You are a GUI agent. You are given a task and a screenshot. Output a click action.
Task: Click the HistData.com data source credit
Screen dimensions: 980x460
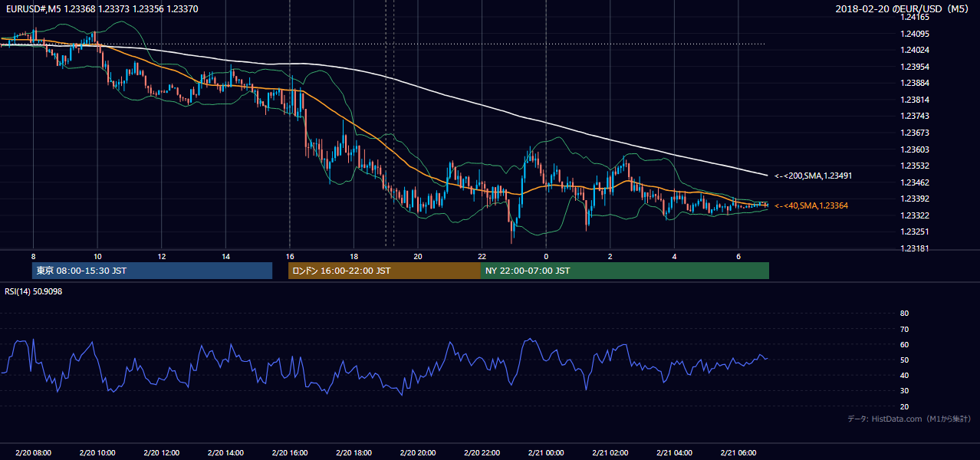909,419
